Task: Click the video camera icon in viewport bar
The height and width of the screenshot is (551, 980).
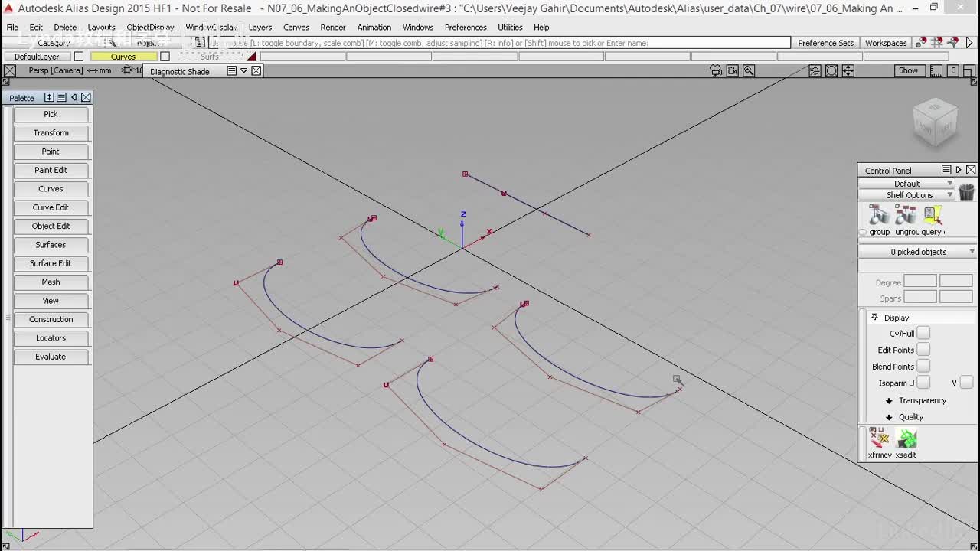Action: coord(733,70)
